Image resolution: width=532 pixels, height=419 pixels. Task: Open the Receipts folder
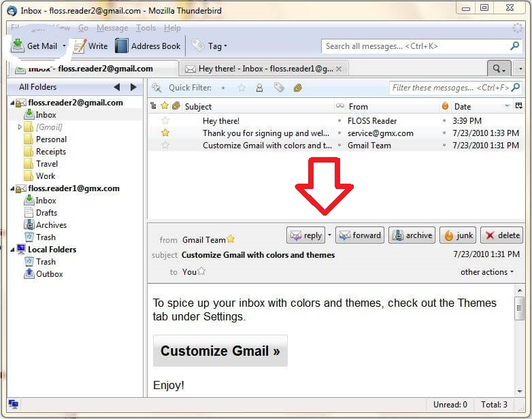[x=45, y=152]
